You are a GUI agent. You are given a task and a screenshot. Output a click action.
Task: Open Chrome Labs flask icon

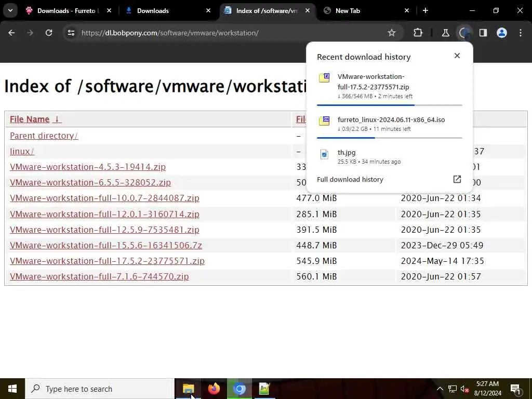[x=445, y=33]
